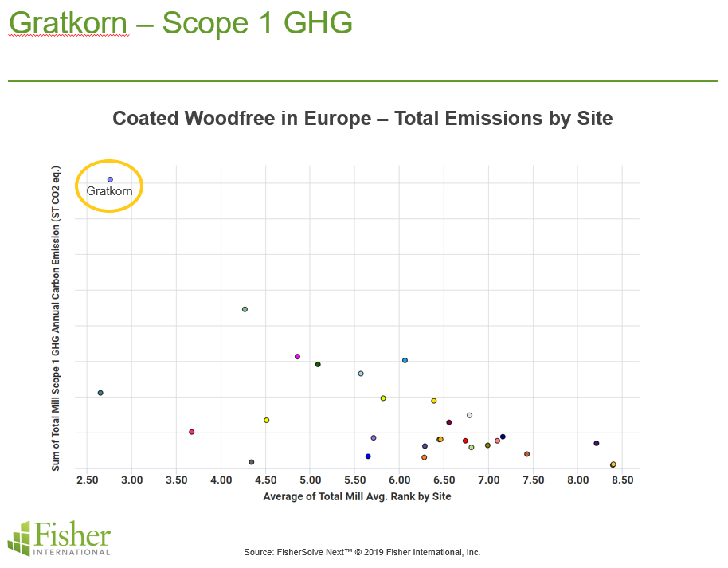Image resolution: width=728 pixels, height=568 pixels.
Task: Select the 'Gratkorn' label on the chart
Action: click(109, 191)
